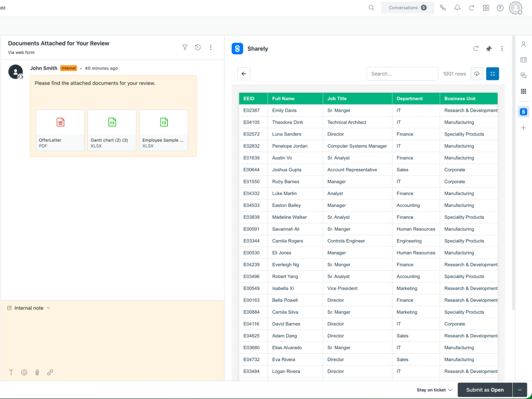Image resolution: width=532 pixels, height=399 pixels.
Task: Refresh the Sharely app panel
Action: pyautogui.click(x=476, y=49)
